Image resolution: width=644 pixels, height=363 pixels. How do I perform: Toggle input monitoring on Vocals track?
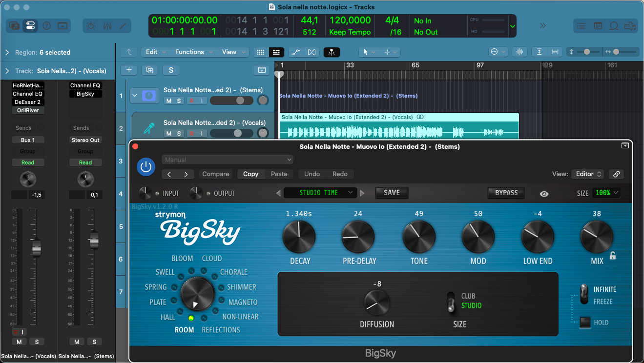(x=201, y=133)
